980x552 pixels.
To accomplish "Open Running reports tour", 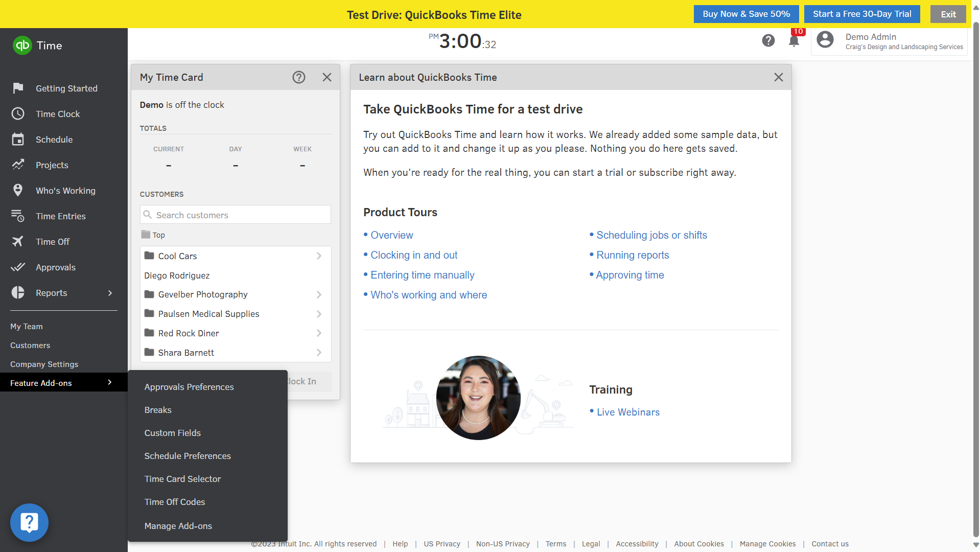I will point(633,255).
